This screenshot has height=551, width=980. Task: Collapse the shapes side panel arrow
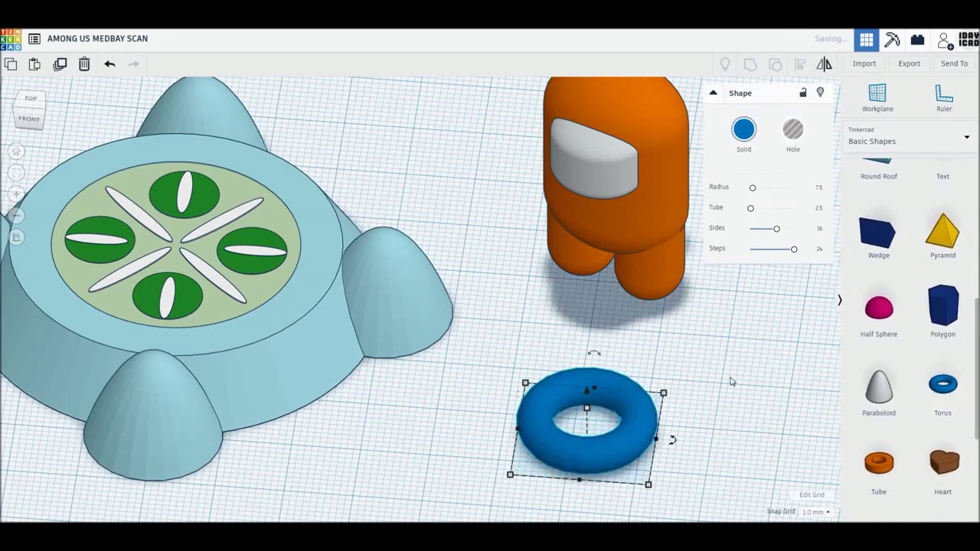839,300
